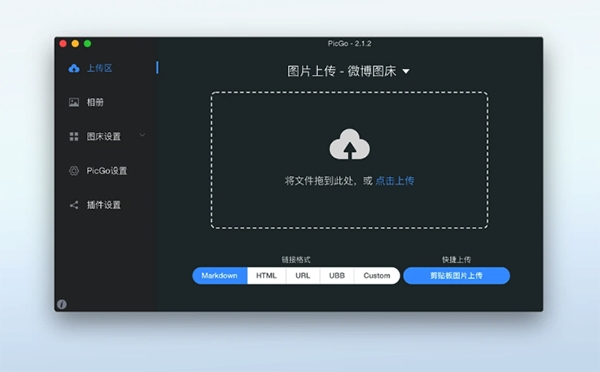Screen dimensions: 600x372
Task: Click the 链接格式 label
Action: coord(296,259)
